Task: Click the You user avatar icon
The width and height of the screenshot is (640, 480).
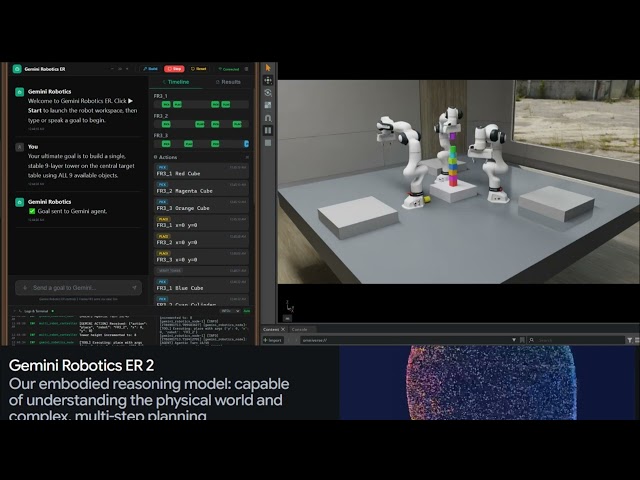Action: (20, 147)
